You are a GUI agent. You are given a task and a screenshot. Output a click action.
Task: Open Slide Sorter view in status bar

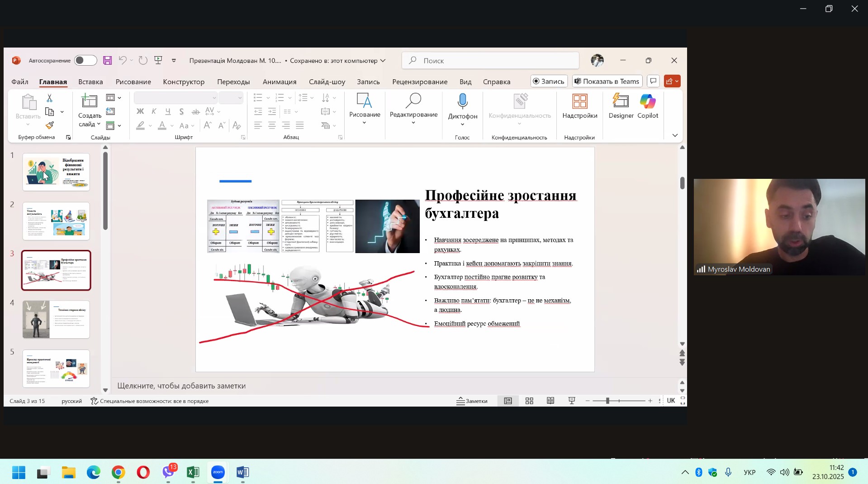pos(529,401)
